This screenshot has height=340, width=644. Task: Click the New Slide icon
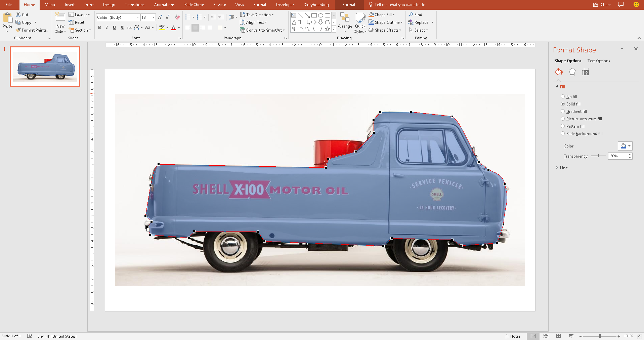60,17
